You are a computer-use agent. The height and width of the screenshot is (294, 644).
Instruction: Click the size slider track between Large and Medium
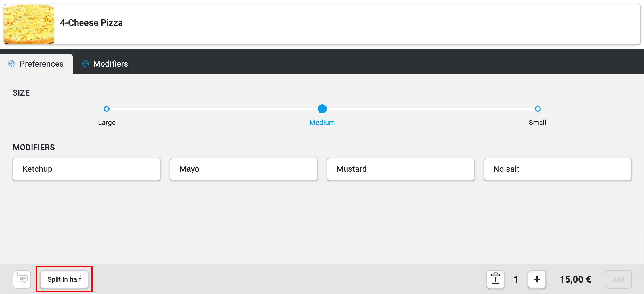[214, 109]
